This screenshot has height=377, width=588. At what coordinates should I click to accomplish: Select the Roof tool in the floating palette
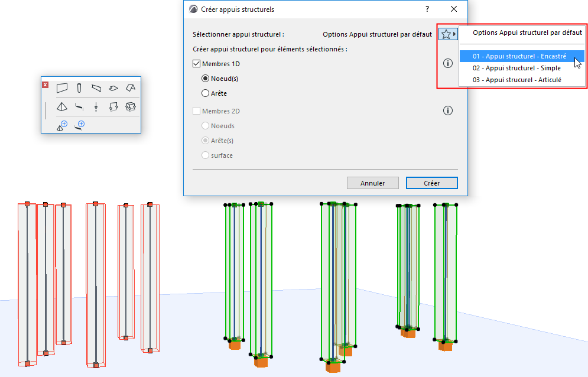(x=131, y=88)
